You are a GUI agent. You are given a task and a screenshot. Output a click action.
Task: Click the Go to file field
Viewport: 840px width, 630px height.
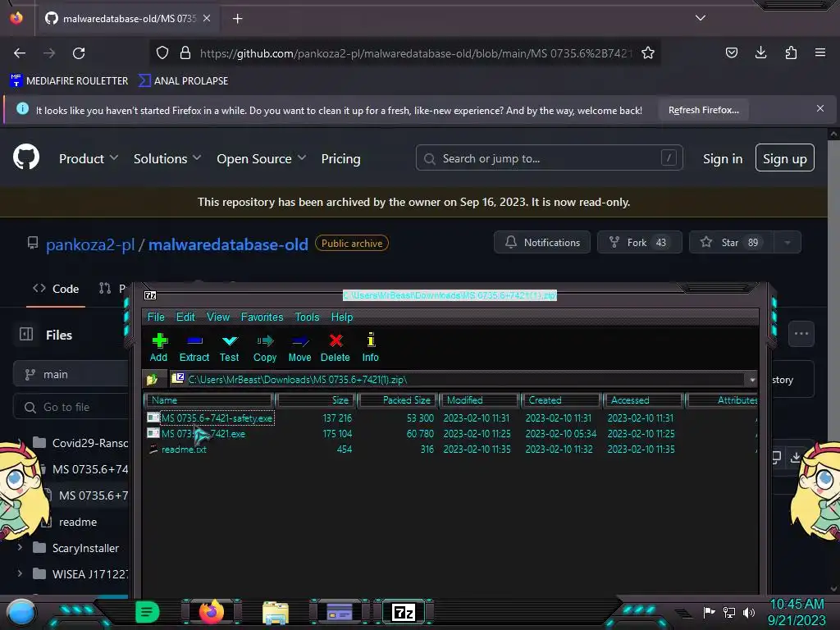click(71, 408)
